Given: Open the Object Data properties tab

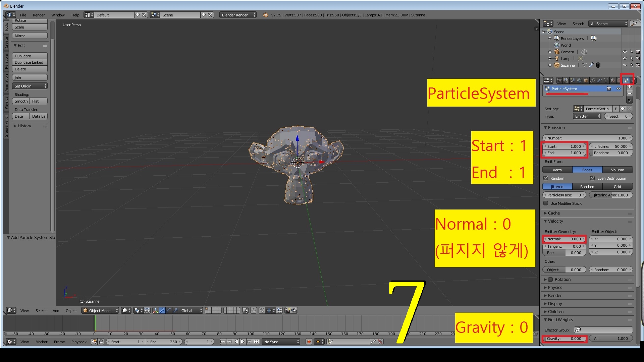Looking at the screenshot, I should pos(606,80).
